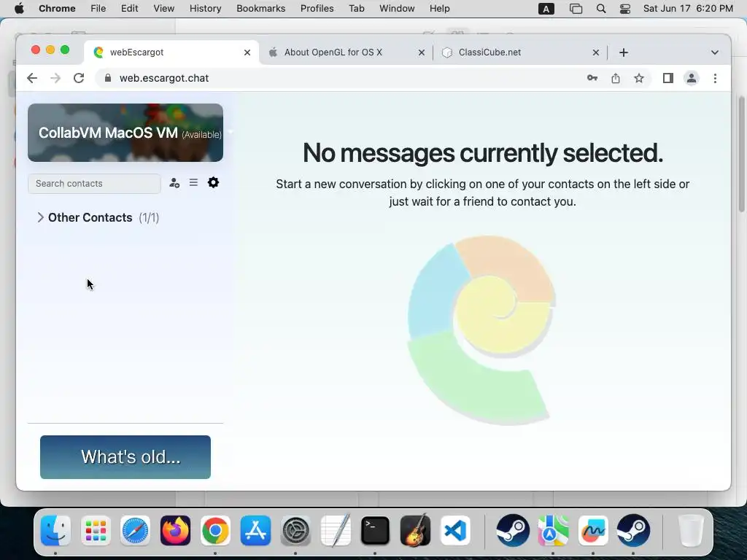Open Maps from the Dock
Image resolution: width=747 pixels, height=560 pixels.
tap(553, 531)
